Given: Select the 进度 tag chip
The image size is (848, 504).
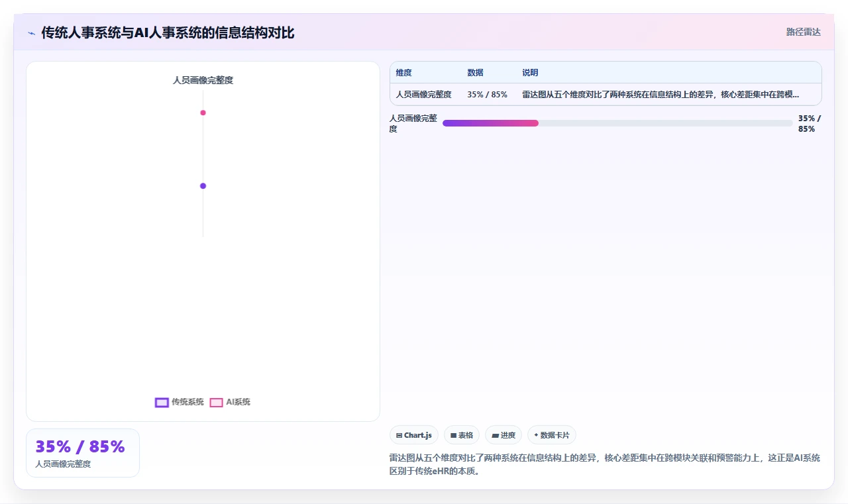Looking at the screenshot, I should (x=503, y=435).
